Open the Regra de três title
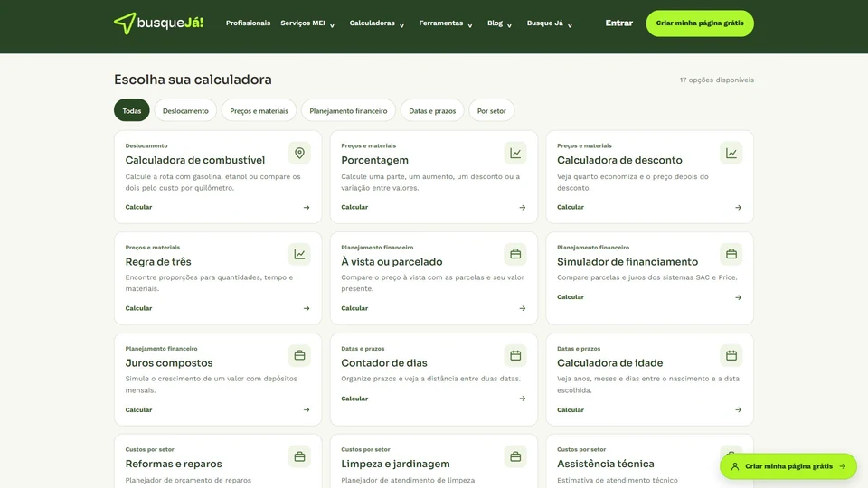Screen dimensions: 868x488 point(158,262)
